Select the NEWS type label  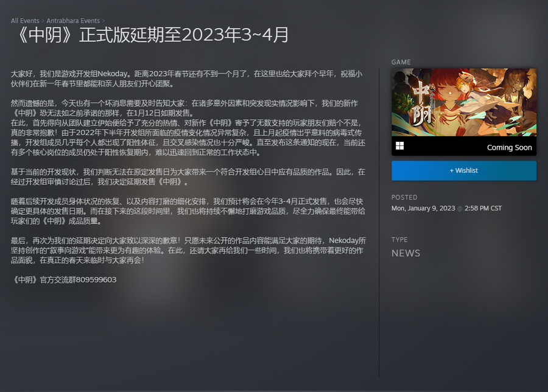pos(406,253)
